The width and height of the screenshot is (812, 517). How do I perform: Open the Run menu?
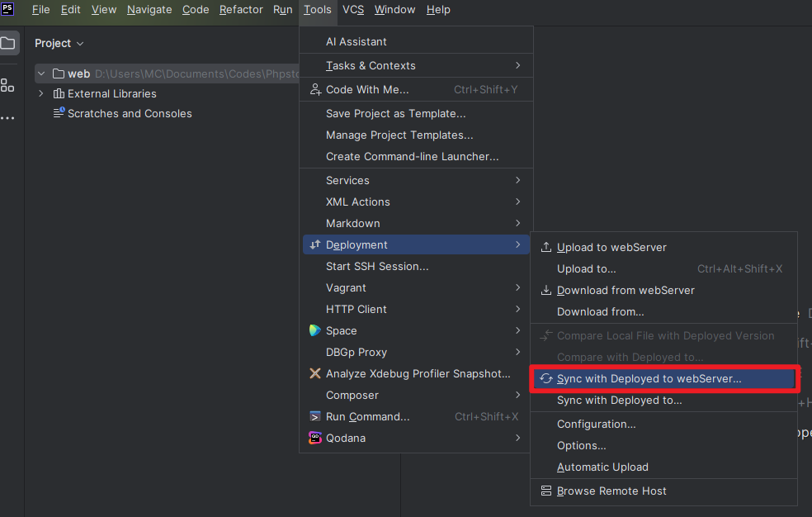pyautogui.click(x=283, y=10)
